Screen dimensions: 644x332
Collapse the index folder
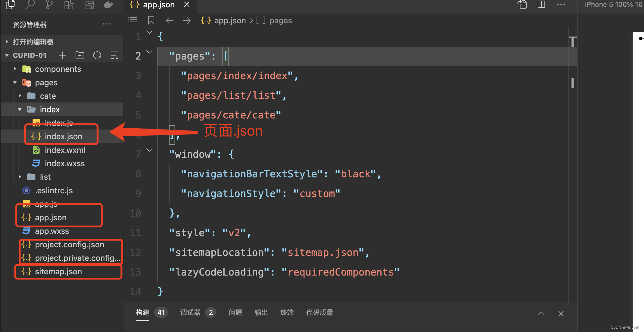20,110
